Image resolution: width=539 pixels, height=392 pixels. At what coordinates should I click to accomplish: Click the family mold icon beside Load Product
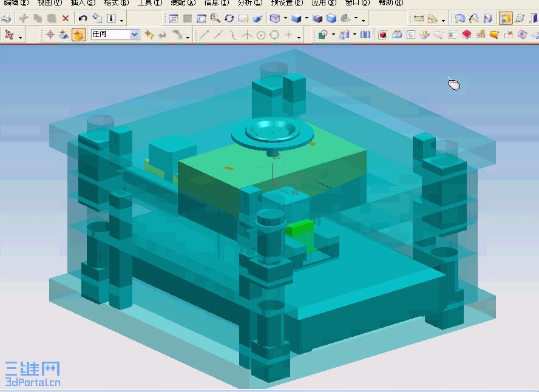[x=397, y=35]
